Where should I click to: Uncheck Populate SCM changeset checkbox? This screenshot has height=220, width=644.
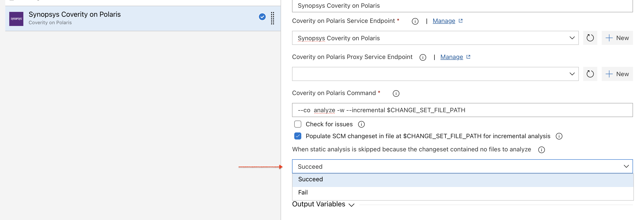click(x=298, y=136)
